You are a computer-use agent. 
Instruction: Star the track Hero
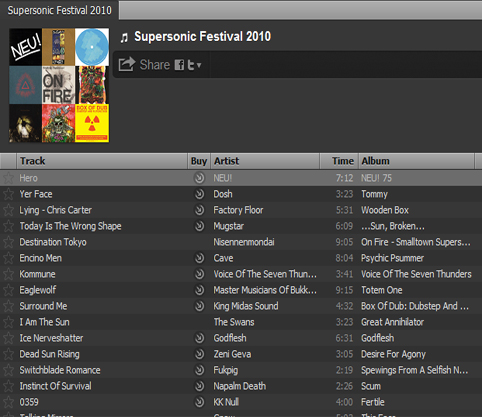[x=8, y=178]
